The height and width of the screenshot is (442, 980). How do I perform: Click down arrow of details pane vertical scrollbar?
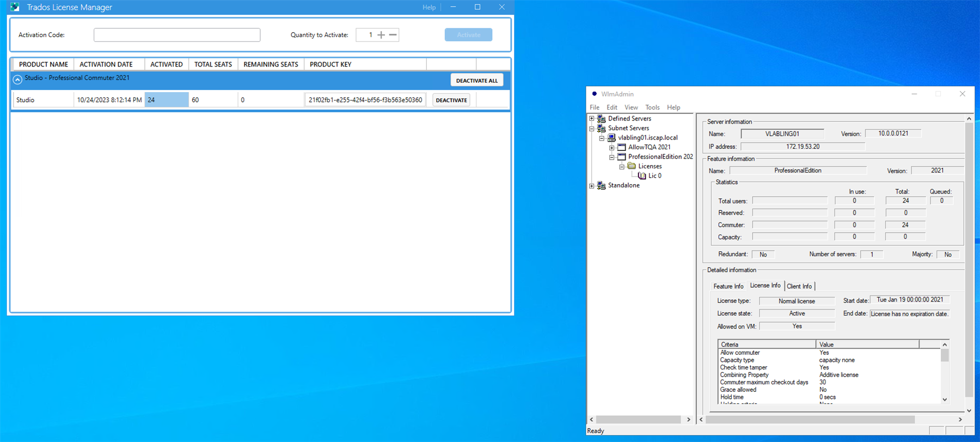click(969, 410)
